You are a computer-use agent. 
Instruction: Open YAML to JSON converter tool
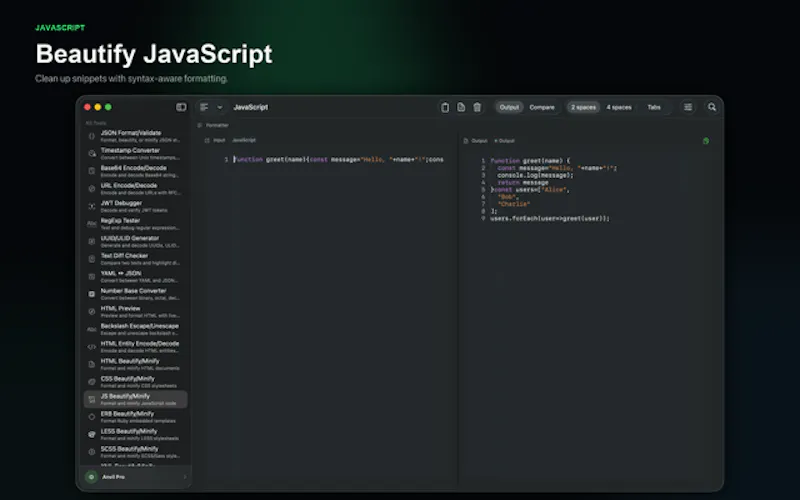[x=135, y=277]
